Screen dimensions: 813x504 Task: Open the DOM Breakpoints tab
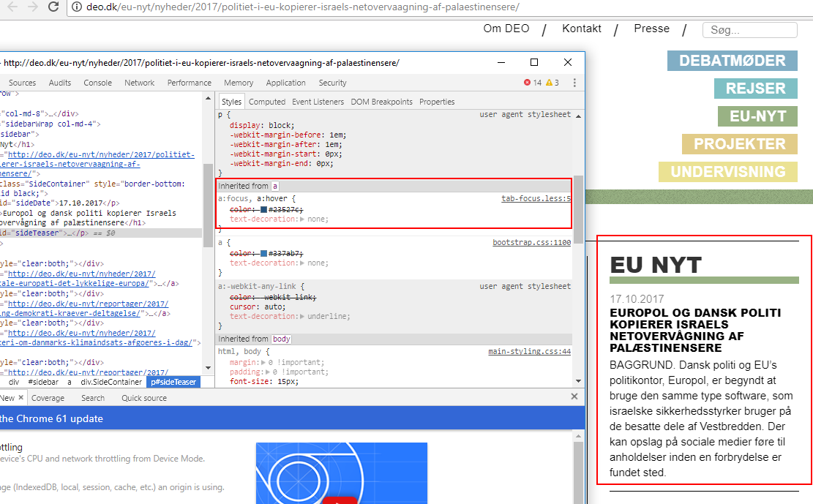pos(381,102)
